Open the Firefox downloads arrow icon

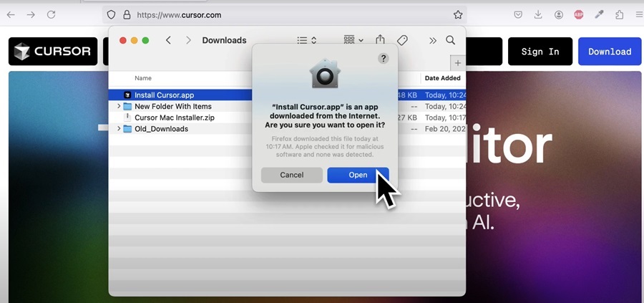(538, 15)
